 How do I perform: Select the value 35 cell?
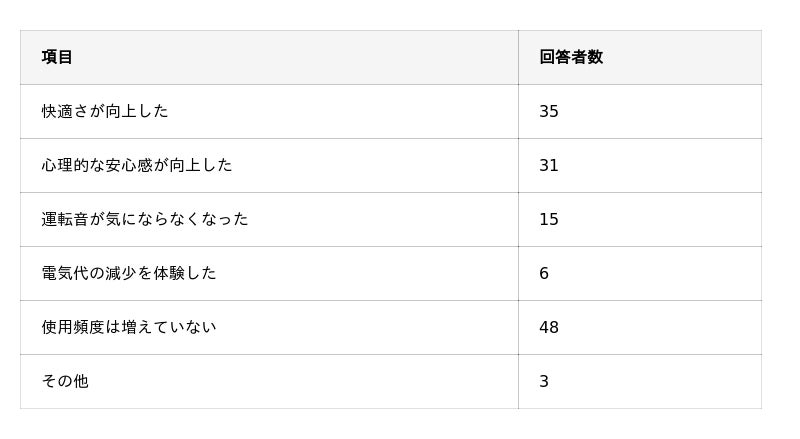(x=549, y=111)
